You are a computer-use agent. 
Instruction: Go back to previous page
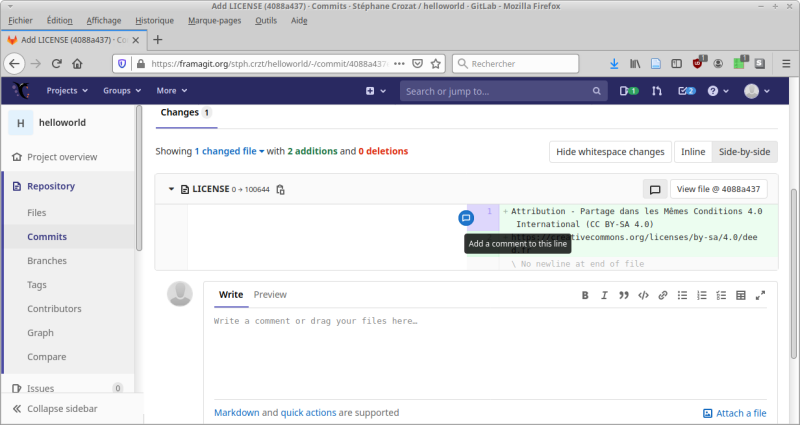pyautogui.click(x=14, y=63)
